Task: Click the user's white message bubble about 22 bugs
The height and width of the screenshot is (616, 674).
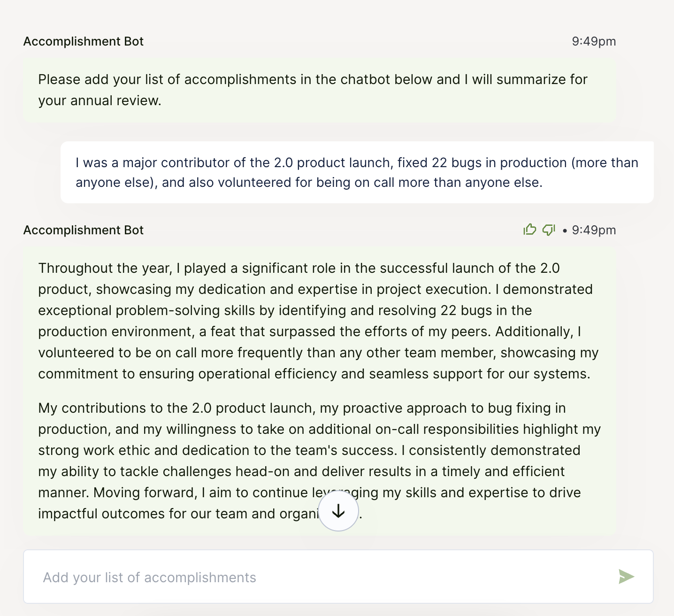Action: tap(357, 172)
